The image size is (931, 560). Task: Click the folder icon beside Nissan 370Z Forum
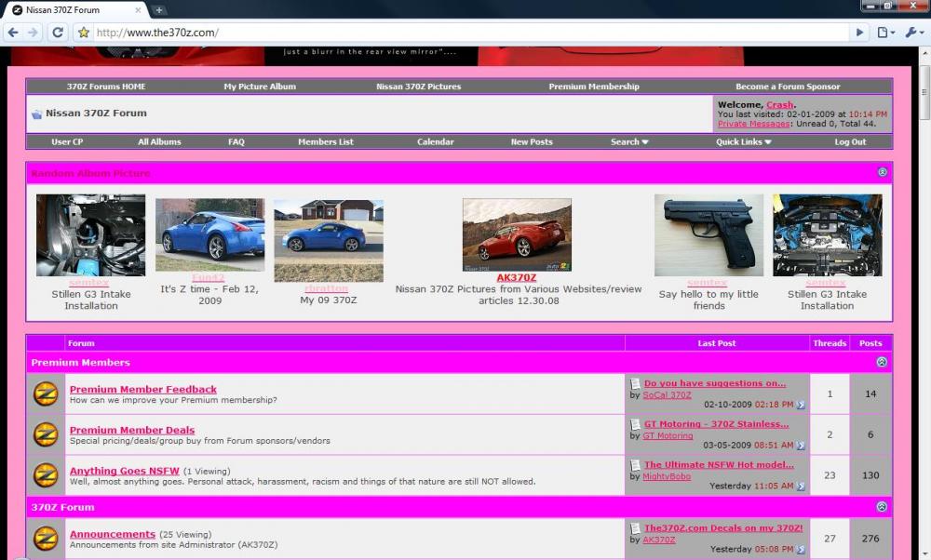(37, 113)
